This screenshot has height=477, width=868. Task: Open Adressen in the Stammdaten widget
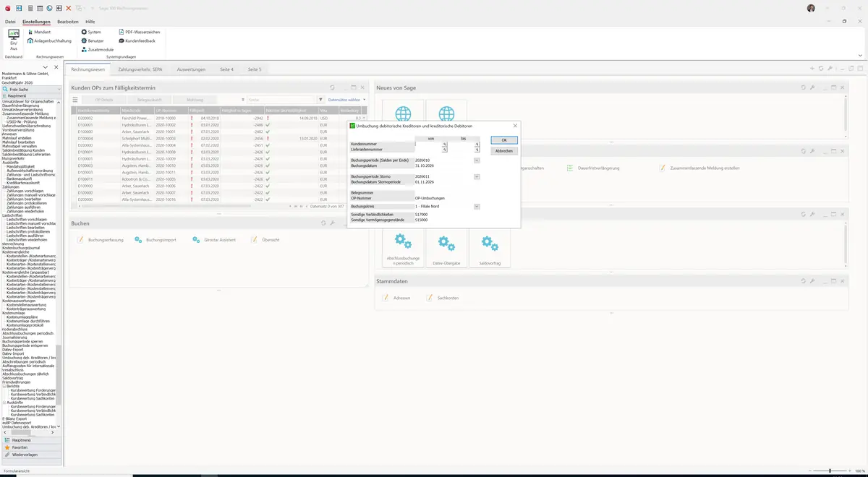coord(396,298)
